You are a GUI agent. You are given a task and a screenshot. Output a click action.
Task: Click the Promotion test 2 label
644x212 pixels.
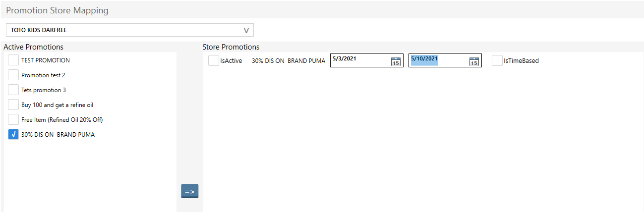coord(43,75)
